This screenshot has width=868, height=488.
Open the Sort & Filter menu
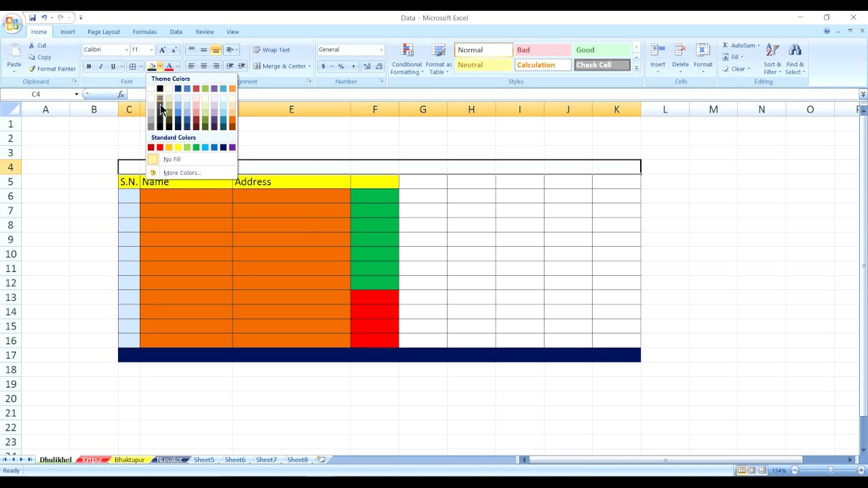[772, 59]
